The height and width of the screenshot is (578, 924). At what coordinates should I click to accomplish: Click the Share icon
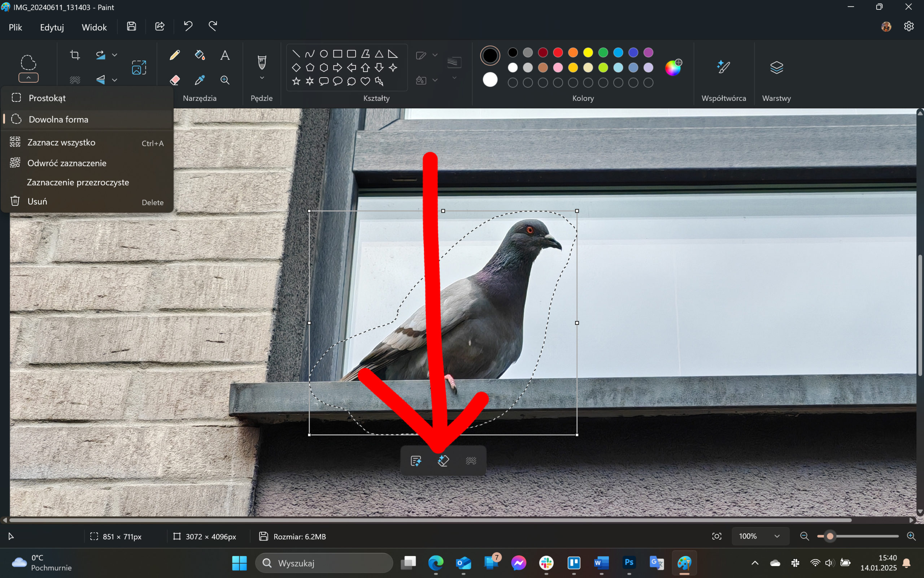pos(160,26)
